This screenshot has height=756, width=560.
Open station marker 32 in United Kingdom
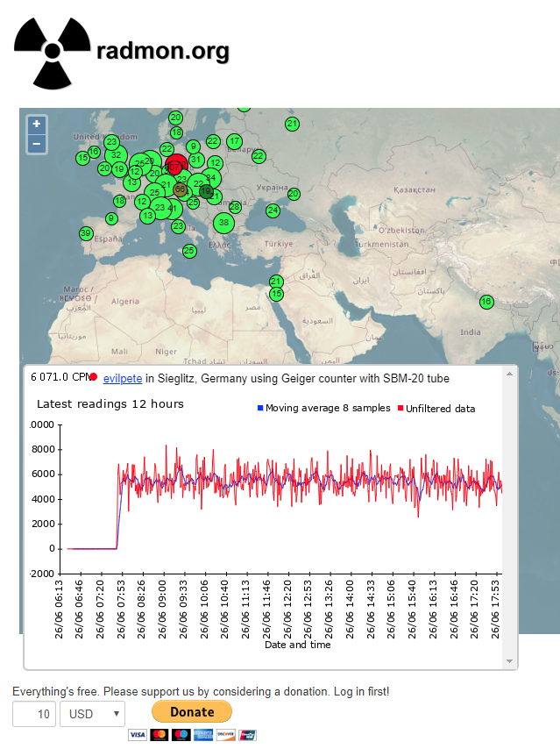pyautogui.click(x=117, y=154)
